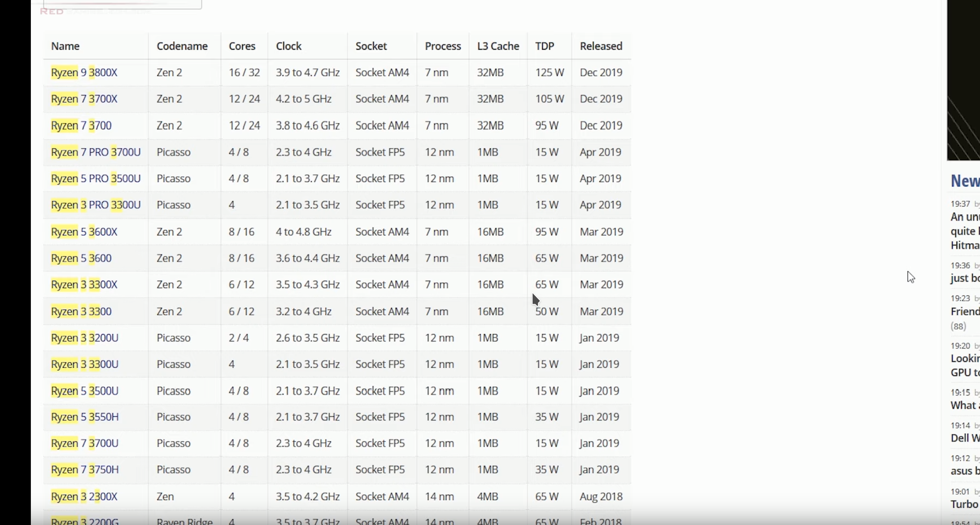Click the 3.6 to 4.4 GHz clock value
Image resolution: width=980 pixels, height=525 pixels.
point(308,258)
